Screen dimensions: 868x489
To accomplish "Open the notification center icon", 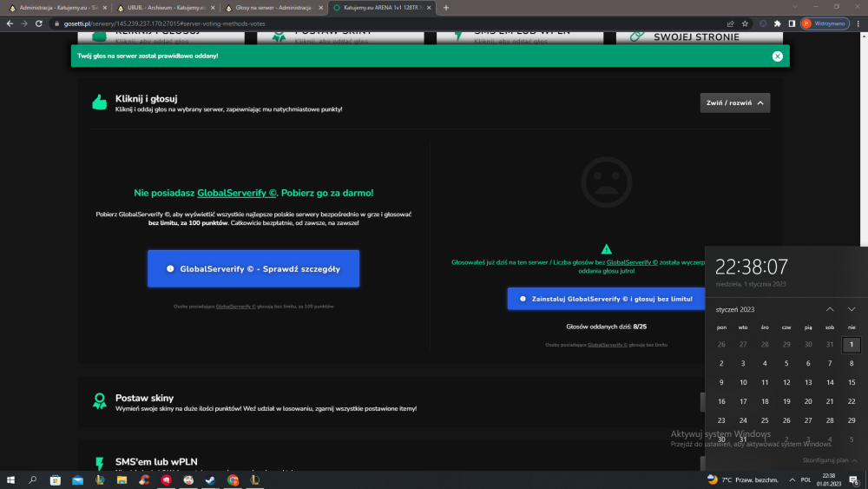I will tap(854, 480).
